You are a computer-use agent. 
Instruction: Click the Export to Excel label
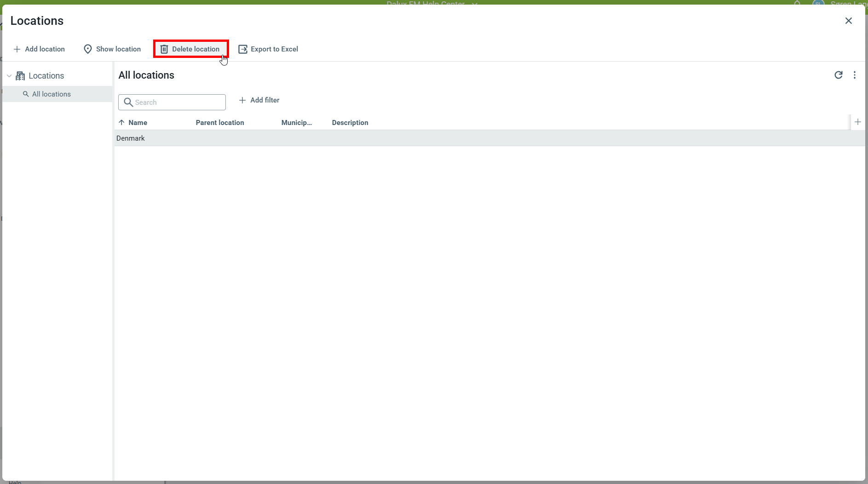point(274,49)
